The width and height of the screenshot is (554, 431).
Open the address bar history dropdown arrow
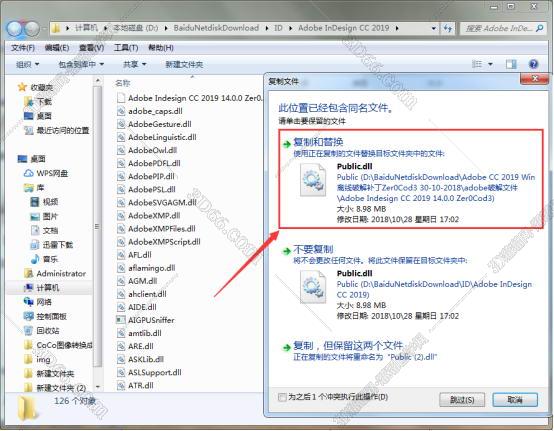pyautogui.click(x=434, y=28)
